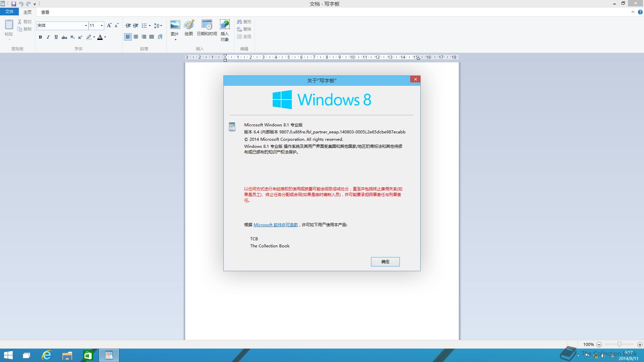Open File Explorer from the taskbar
The width and height of the screenshot is (644, 362).
pyautogui.click(x=67, y=355)
